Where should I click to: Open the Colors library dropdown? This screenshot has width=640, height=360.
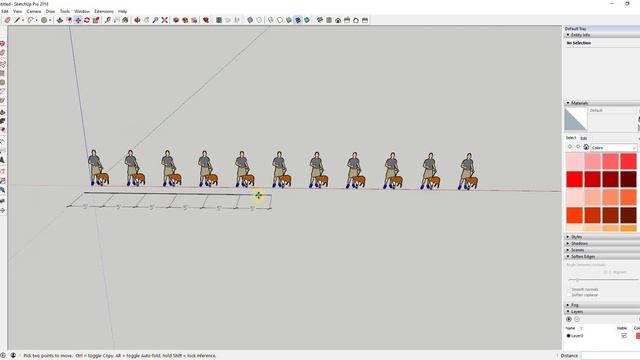(614, 147)
